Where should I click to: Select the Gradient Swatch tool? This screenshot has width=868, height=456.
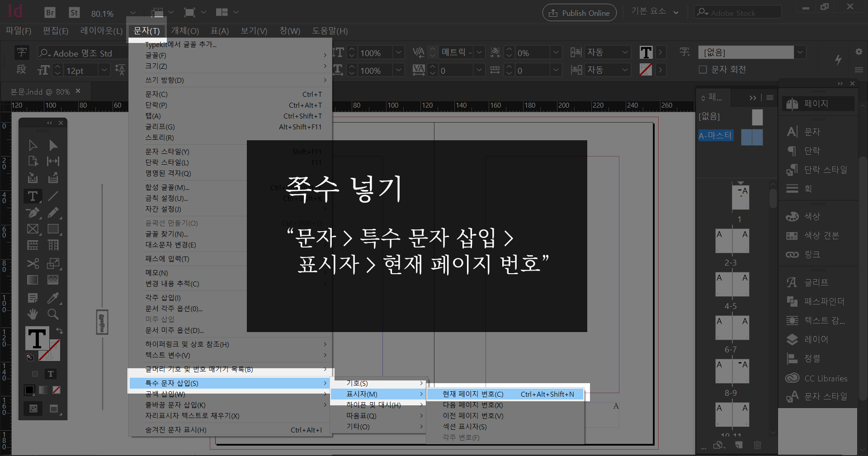[x=33, y=280]
